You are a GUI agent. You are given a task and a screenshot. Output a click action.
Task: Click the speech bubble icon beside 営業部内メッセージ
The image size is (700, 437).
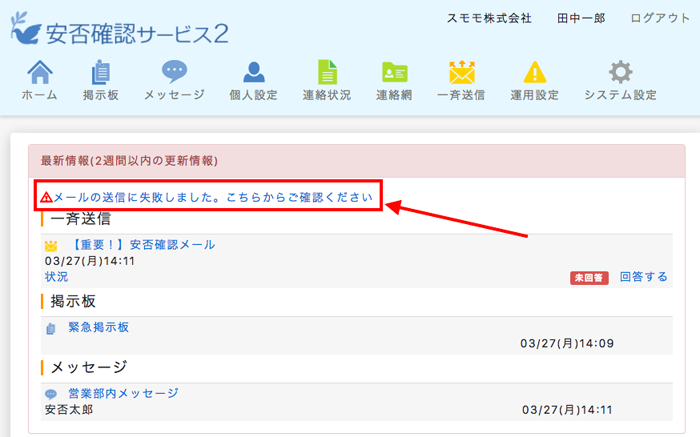point(51,394)
